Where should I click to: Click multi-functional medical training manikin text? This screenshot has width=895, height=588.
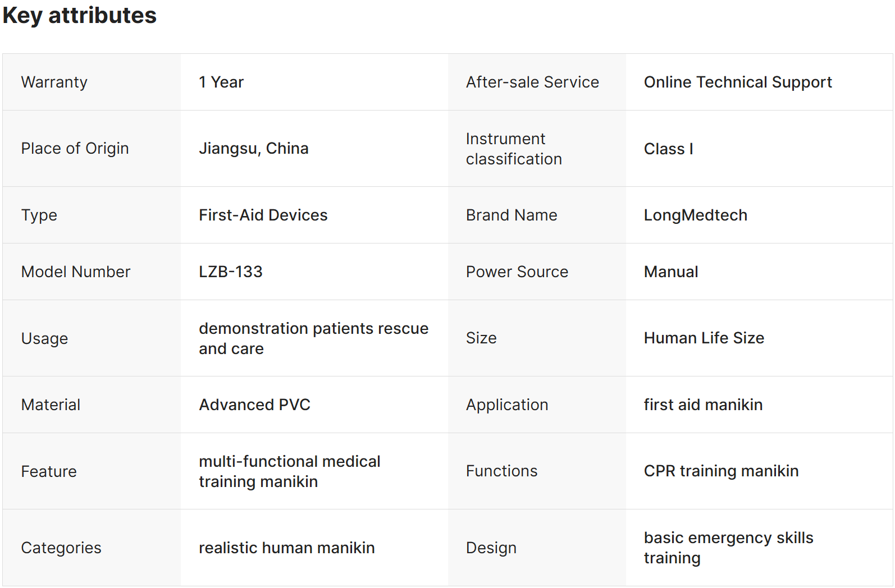point(289,471)
